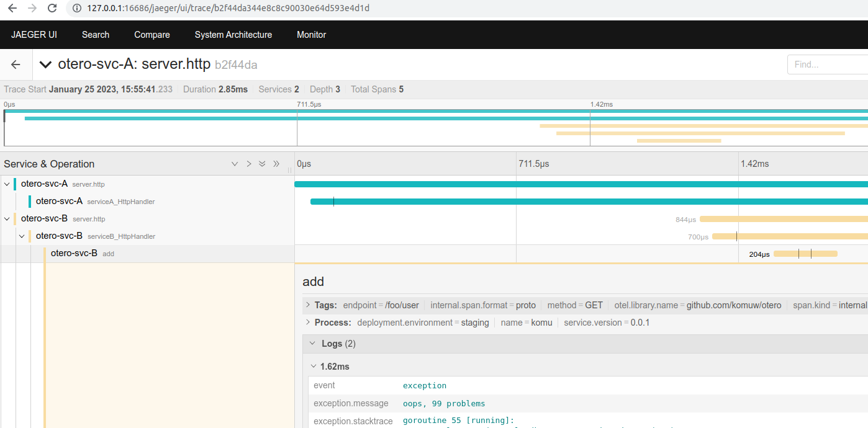Open System Architecture in nav bar

233,35
